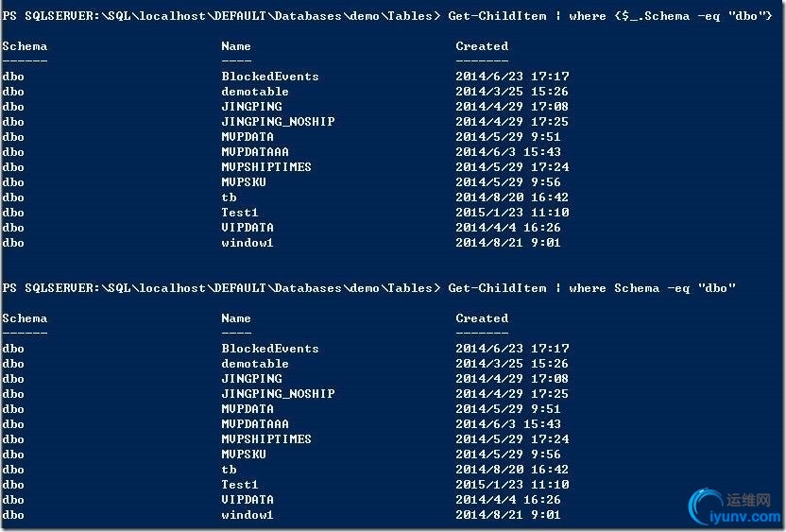Viewport: 786px width, 532px height.
Task: Click MVPSHIPTIMES in the first listing
Action: pos(266,167)
